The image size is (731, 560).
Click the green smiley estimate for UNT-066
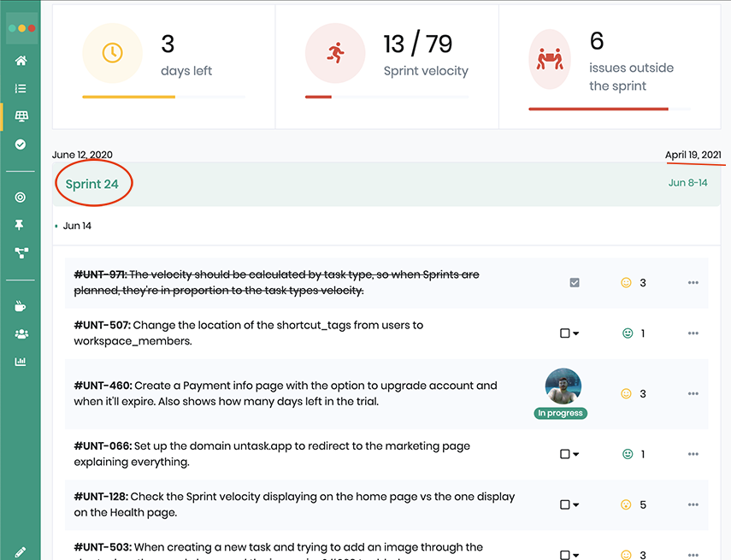(628, 454)
